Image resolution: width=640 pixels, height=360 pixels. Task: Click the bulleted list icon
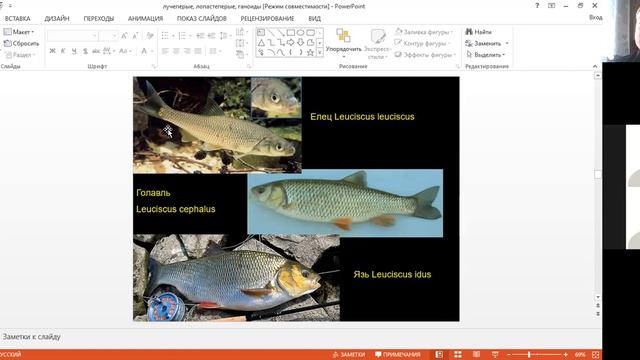tap(165, 36)
